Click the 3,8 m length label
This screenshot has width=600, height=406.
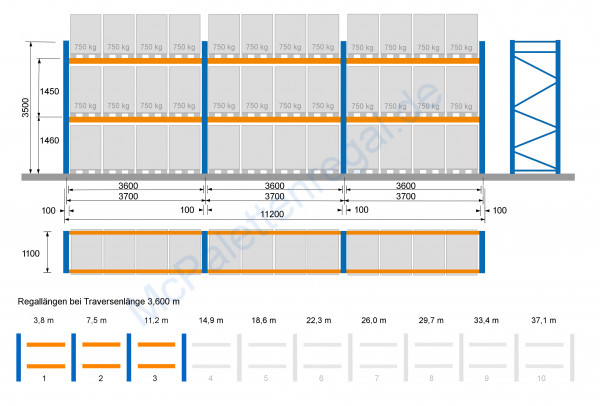tap(44, 320)
